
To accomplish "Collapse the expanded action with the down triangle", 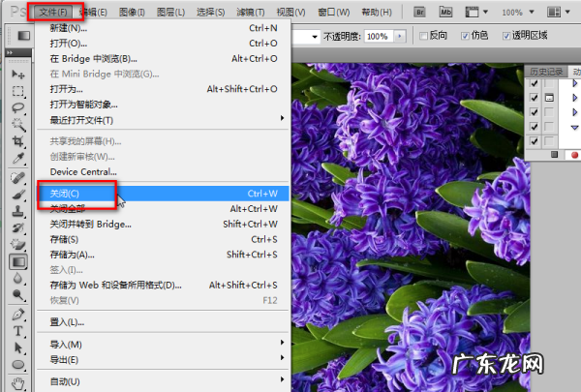I will (x=574, y=128).
